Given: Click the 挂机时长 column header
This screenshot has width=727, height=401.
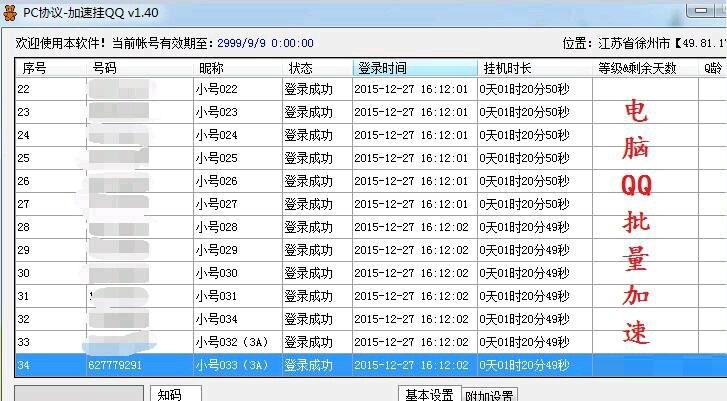Looking at the screenshot, I should coord(535,68).
